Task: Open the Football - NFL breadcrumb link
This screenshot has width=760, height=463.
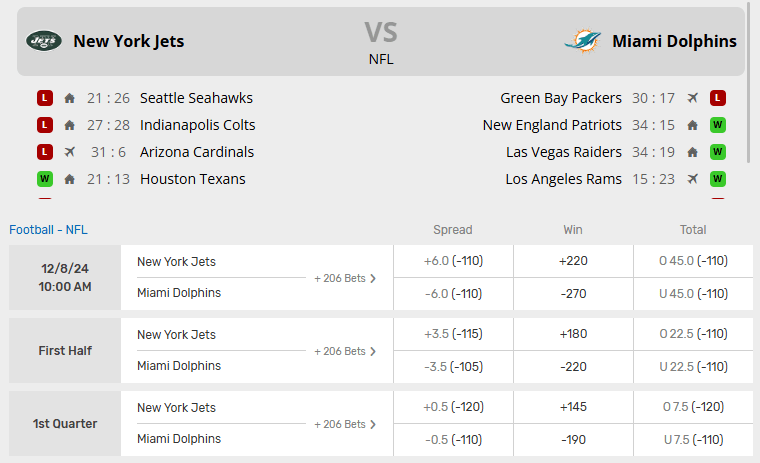Action: (48, 230)
